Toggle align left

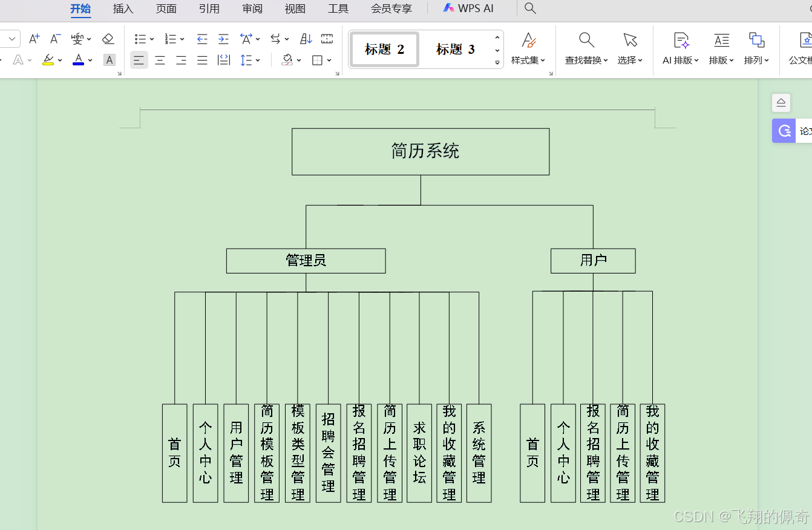tap(139, 60)
